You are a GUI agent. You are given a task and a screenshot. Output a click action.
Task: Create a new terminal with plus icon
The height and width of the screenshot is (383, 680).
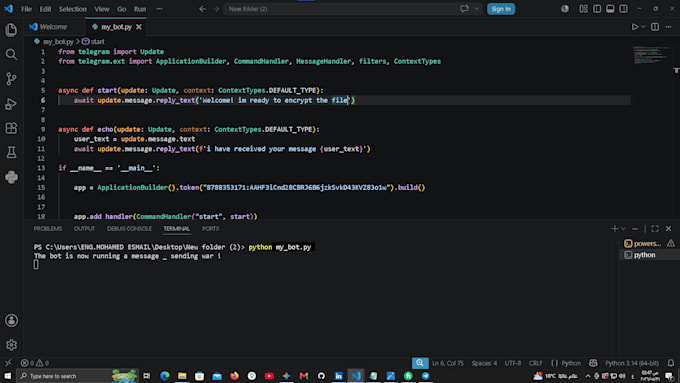coord(615,229)
